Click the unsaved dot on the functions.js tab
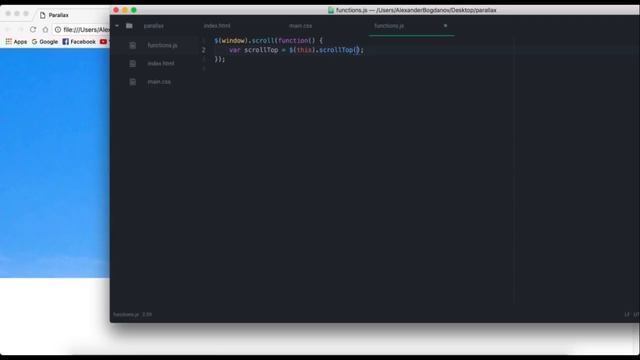The image size is (640, 360). (445, 26)
